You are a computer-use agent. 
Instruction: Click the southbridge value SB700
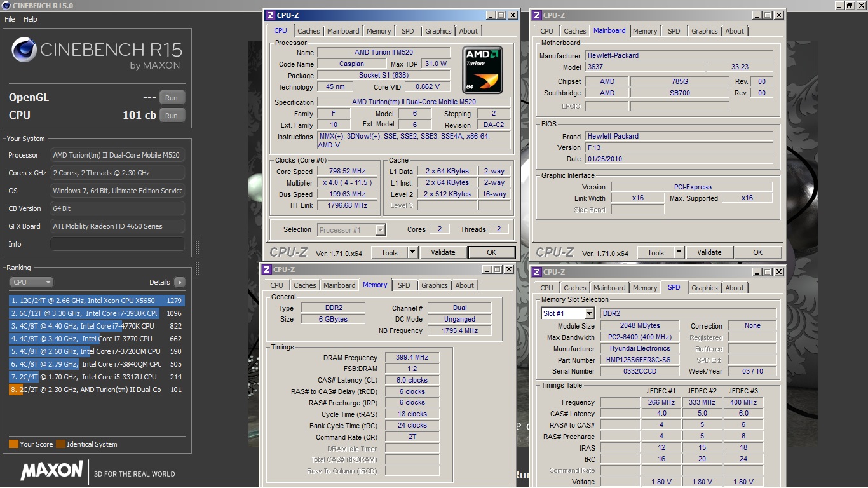coord(679,93)
